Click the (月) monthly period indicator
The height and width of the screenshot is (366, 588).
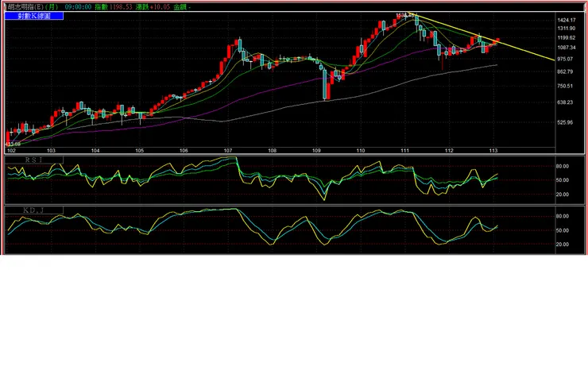coord(52,6)
